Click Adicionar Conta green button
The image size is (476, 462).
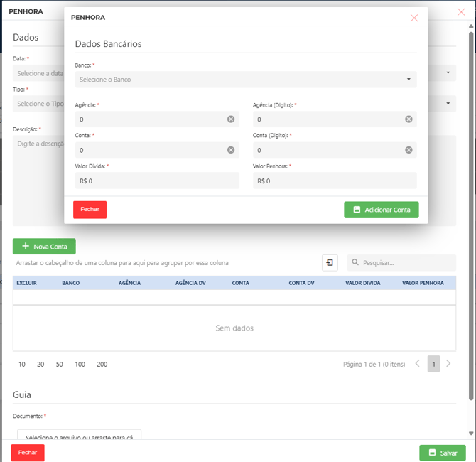382,210
